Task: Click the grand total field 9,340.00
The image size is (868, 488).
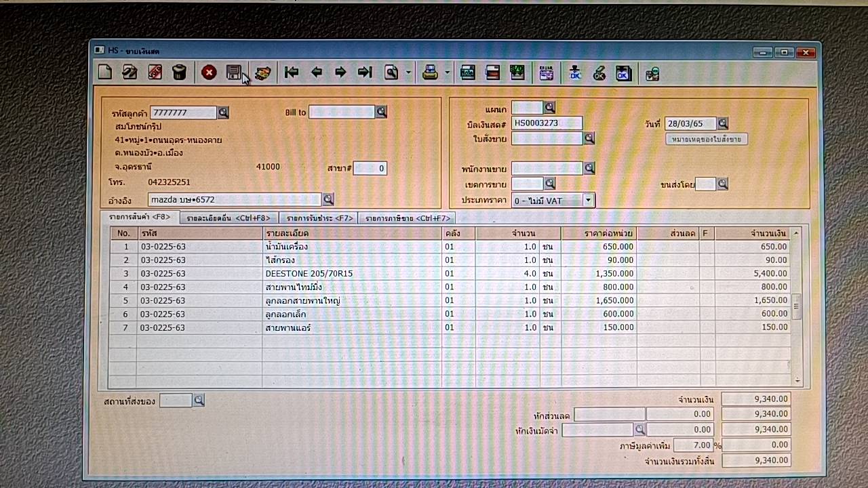Action: pyautogui.click(x=756, y=460)
